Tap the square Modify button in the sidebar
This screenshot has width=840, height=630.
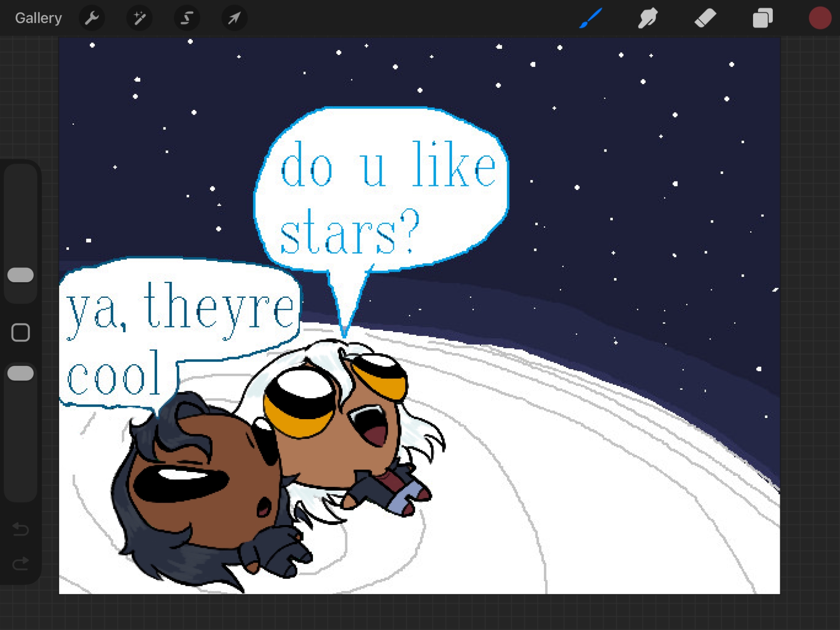(x=21, y=333)
